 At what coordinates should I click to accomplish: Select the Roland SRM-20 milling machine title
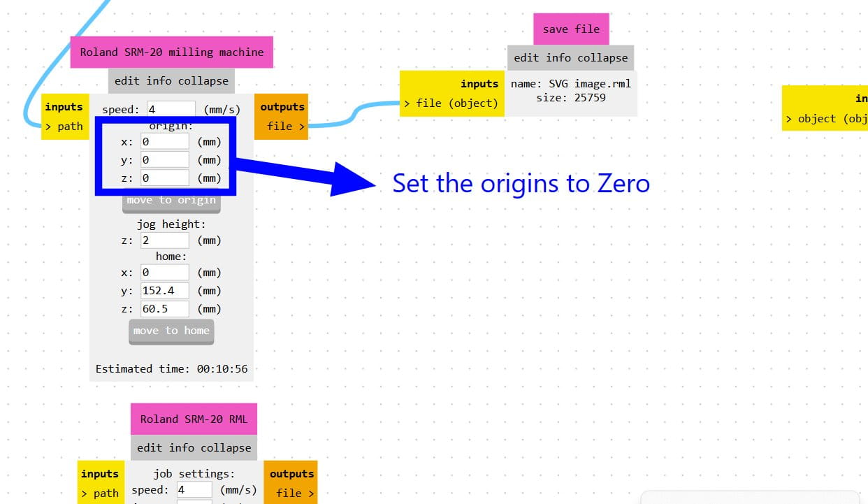click(172, 52)
